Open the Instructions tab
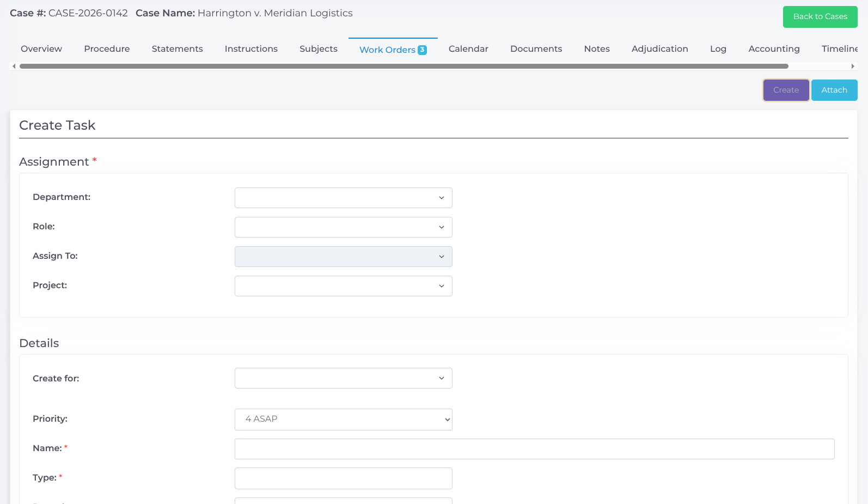The image size is (868, 504). (x=251, y=49)
